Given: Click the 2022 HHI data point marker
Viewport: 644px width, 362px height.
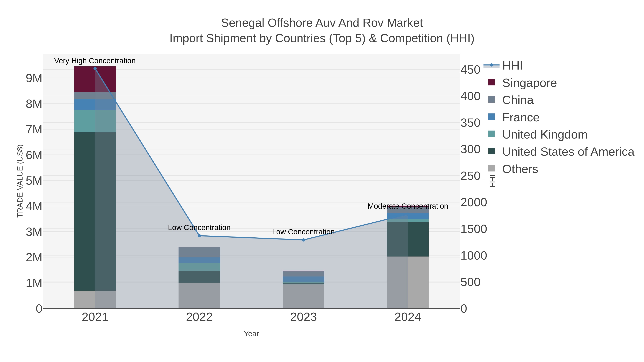Looking at the screenshot, I should (x=199, y=236).
